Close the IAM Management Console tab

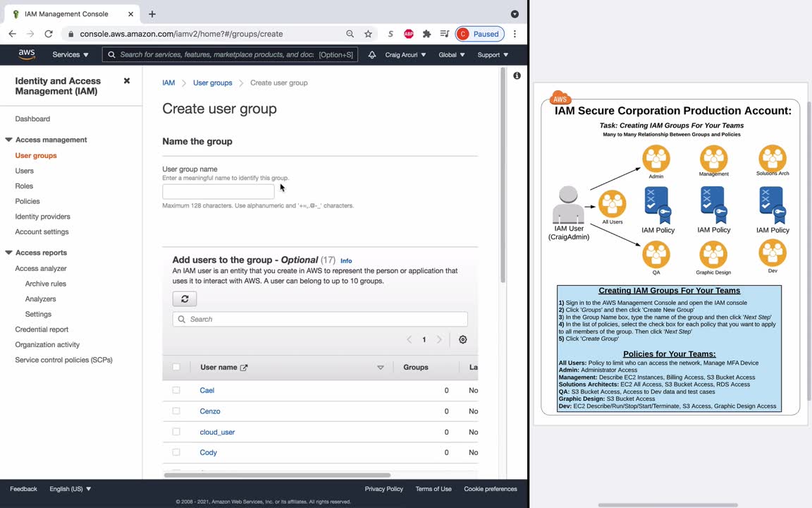click(130, 14)
